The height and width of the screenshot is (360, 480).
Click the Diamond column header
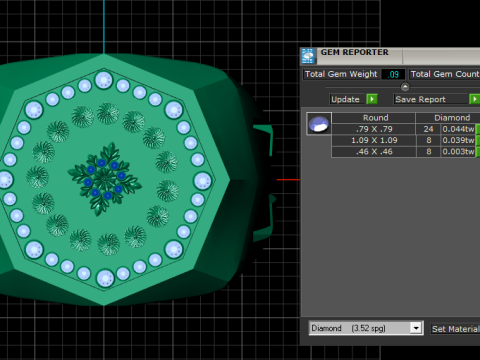(x=448, y=118)
